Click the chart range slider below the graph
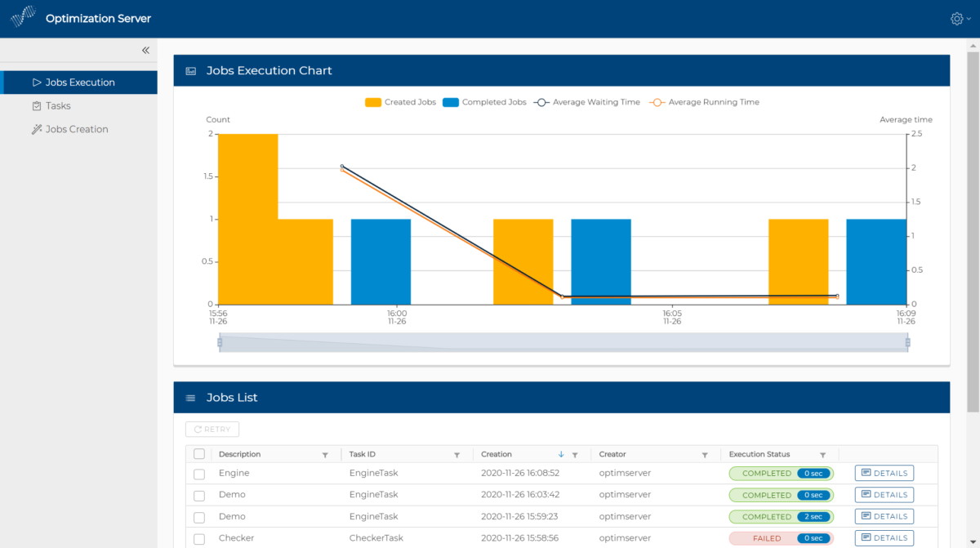 click(x=563, y=342)
